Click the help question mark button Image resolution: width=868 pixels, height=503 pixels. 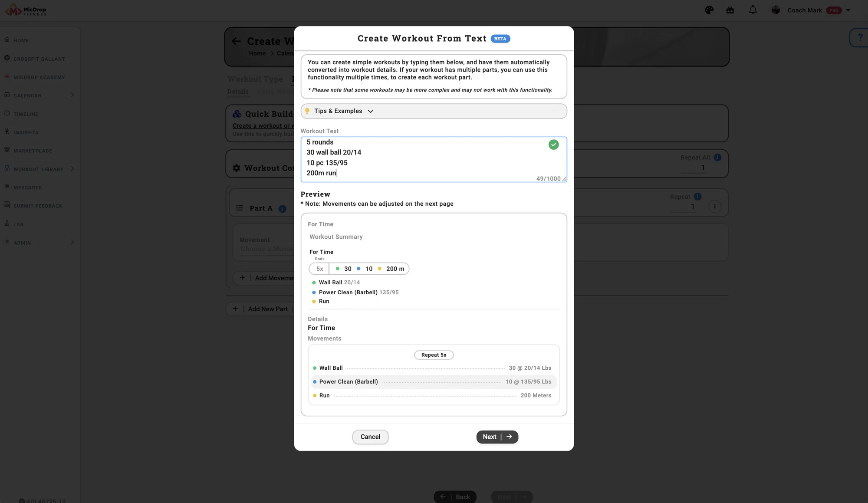[859, 38]
